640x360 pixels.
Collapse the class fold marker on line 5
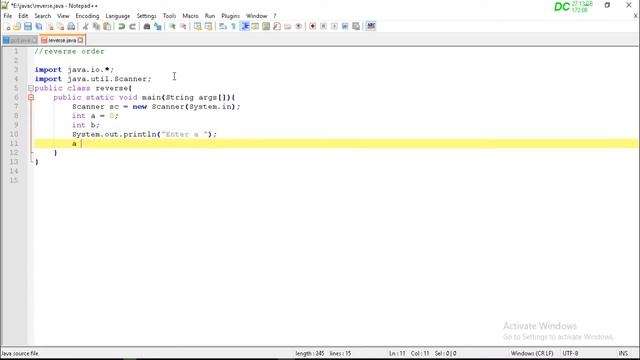tap(31, 88)
